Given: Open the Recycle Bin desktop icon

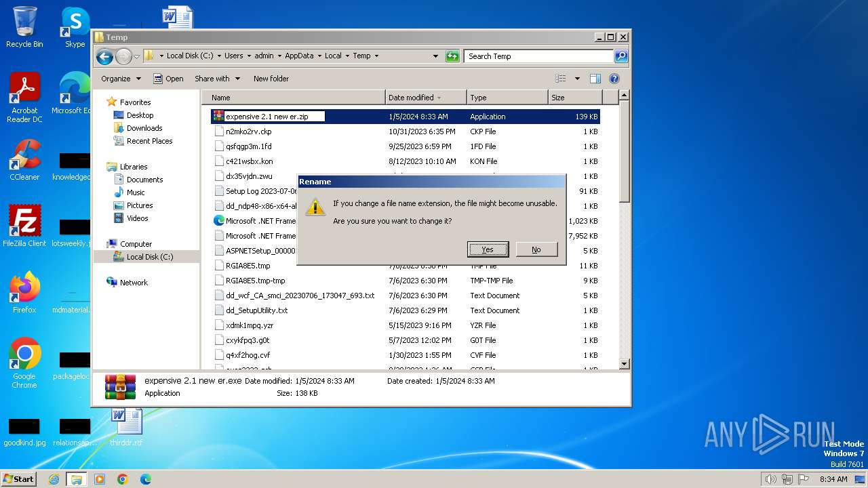Looking at the screenshot, I should pos(24,26).
